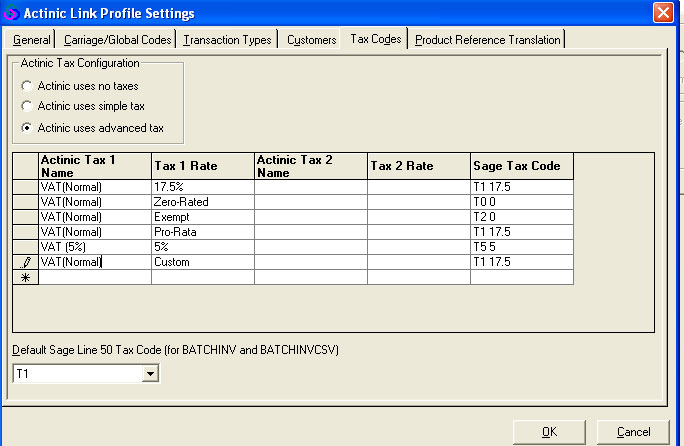Open the default Sage tax code dropdown
Image resolution: width=684 pixels, height=446 pixels.
150,374
